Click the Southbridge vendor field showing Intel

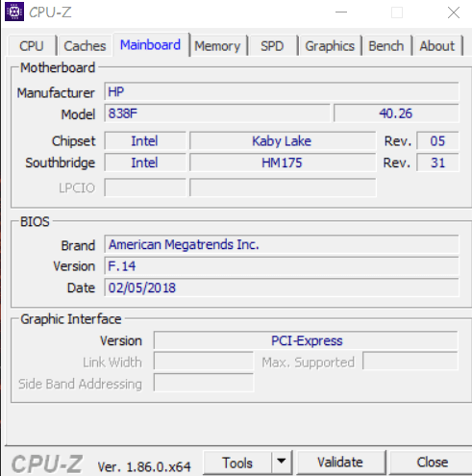pyautogui.click(x=145, y=163)
